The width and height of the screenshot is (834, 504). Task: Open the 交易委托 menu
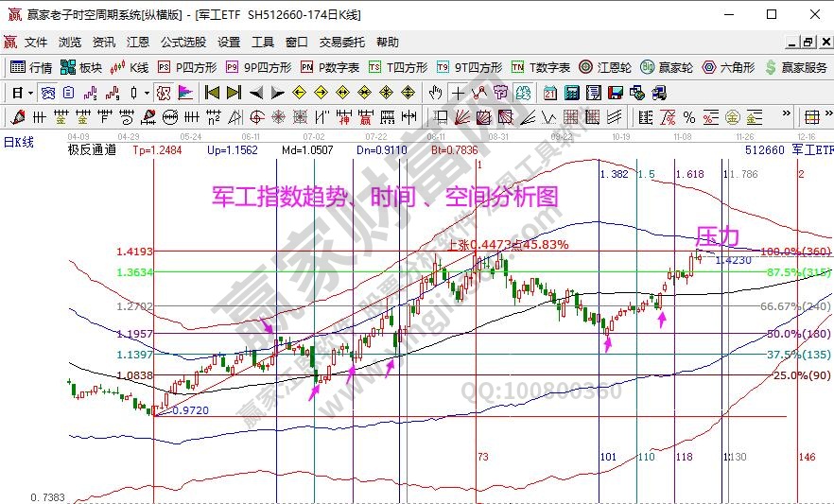pyautogui.click(x=341, y=43)
